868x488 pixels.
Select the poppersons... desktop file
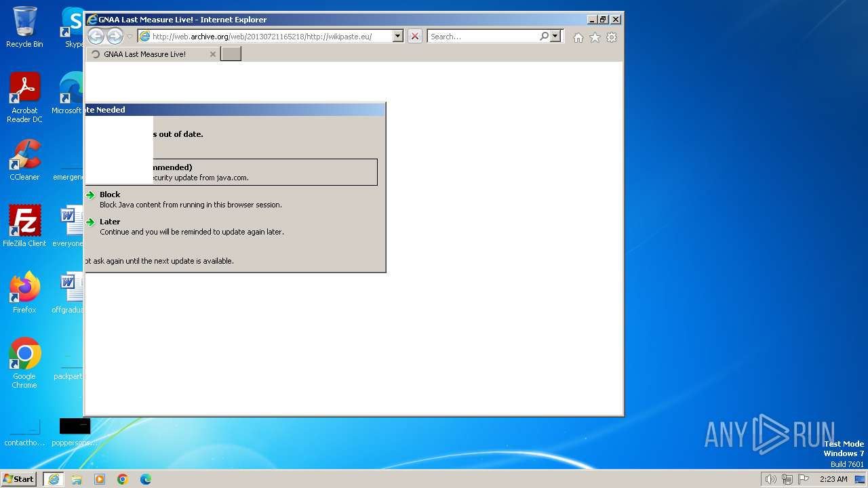tap(75, 432)
